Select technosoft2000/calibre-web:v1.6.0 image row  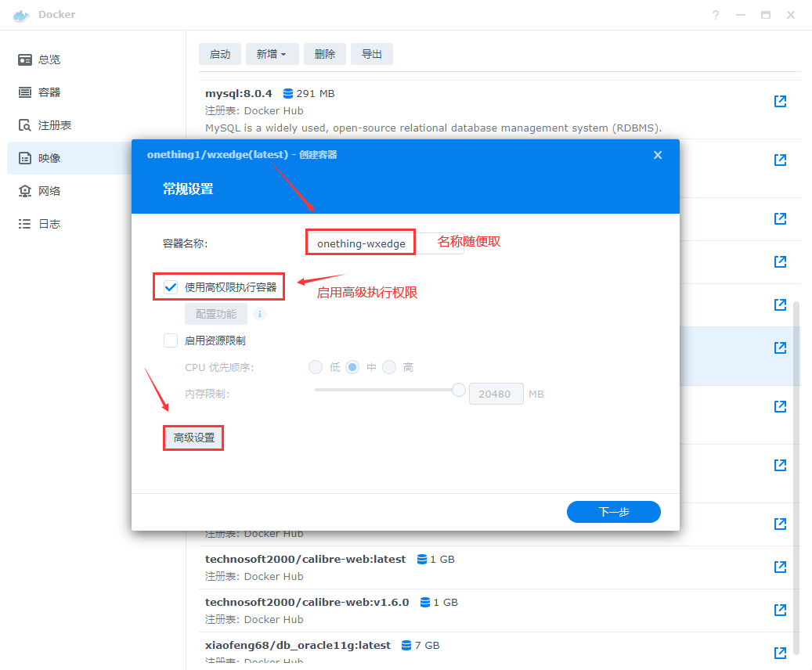click(500, 611)
